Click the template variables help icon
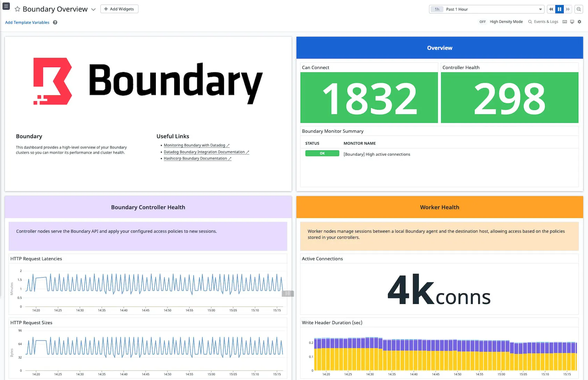The height and width of the screenshot is (380, 588). pos(55,23)
